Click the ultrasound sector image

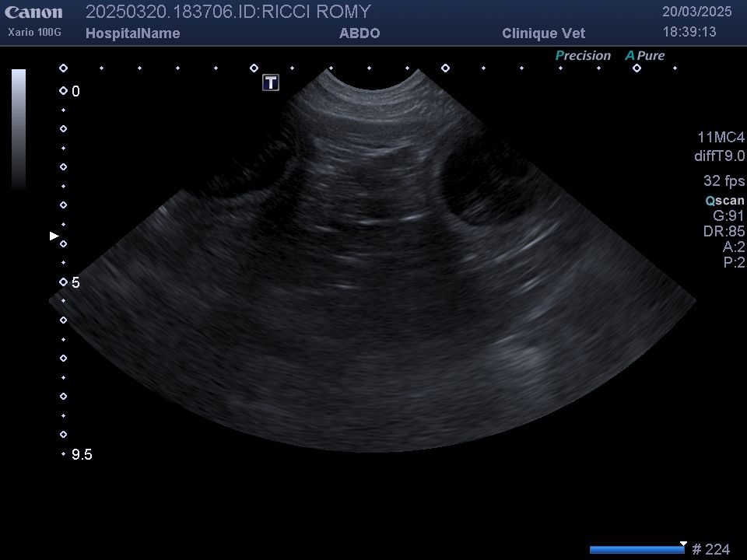[x=373, y=260]
